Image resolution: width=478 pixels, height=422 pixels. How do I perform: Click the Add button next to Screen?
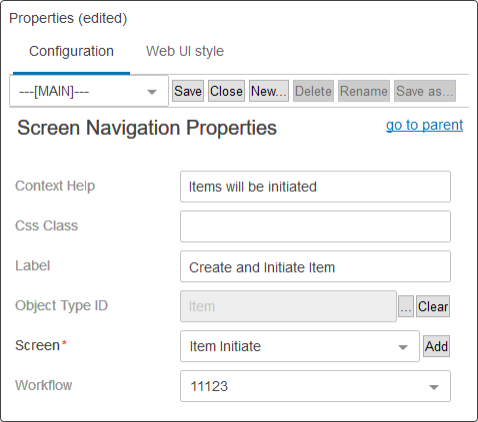pyautogui.click(x=436, y=346)
